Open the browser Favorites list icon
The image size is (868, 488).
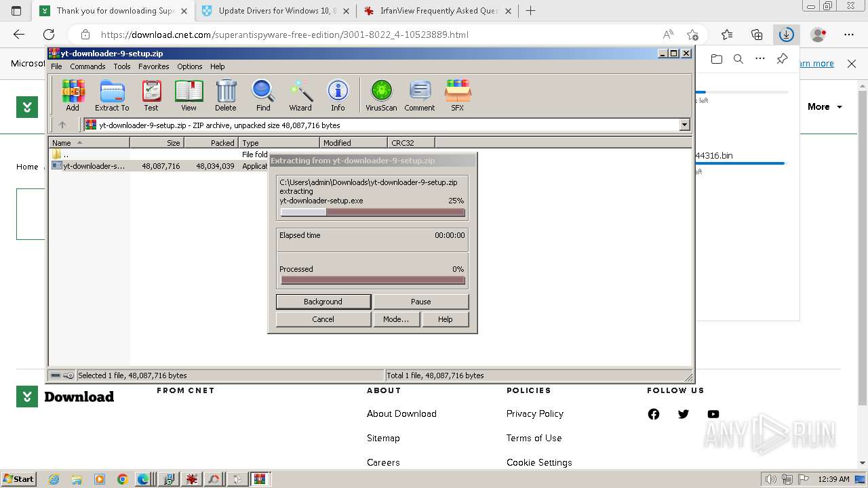[x=727, y=35]
